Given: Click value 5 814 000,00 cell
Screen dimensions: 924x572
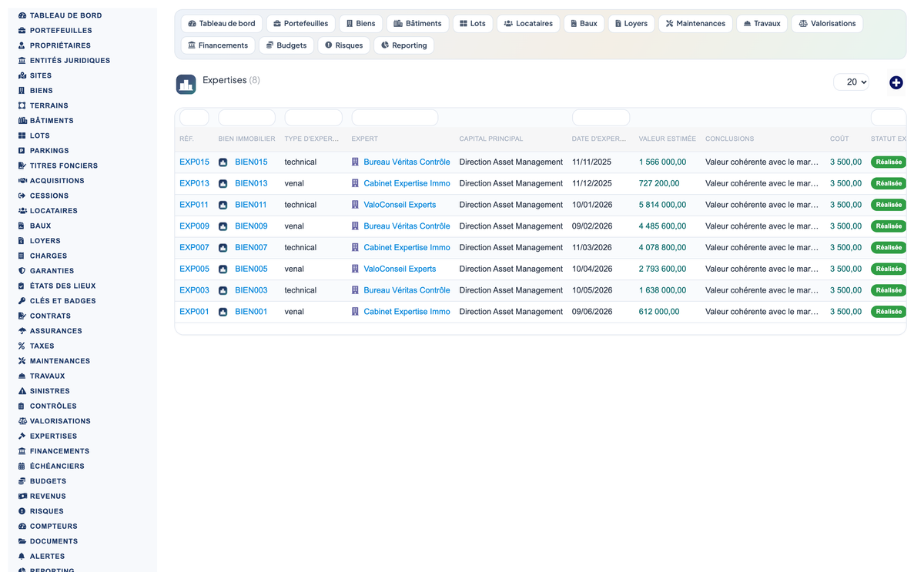Looking at the screenshot, I should pyautogui.click(x=662, y=205).
